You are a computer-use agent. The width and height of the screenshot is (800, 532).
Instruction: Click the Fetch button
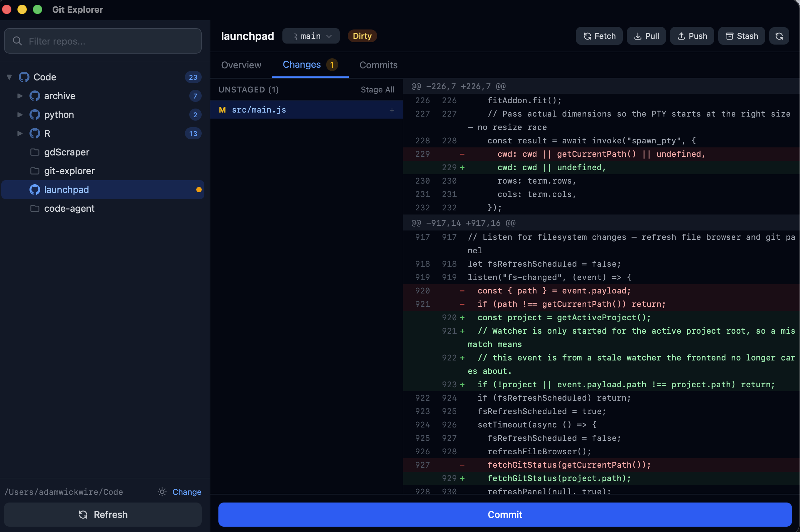(599, 36)
